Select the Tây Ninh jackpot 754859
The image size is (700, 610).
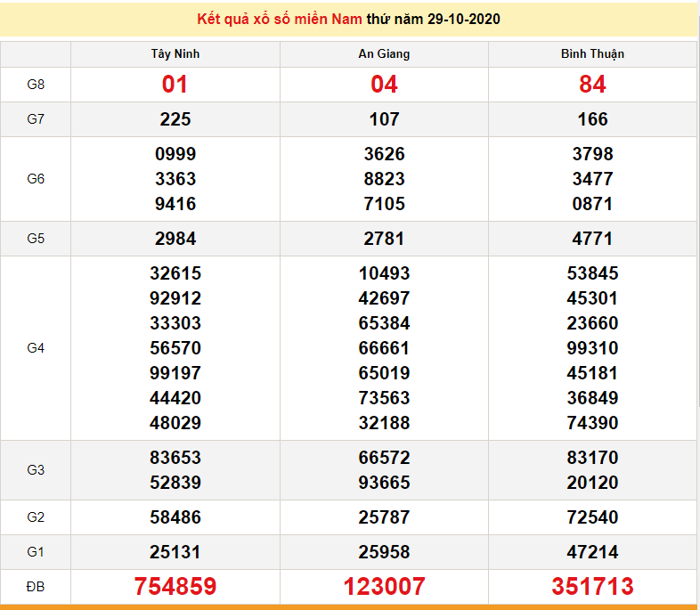click(x=175, y=586)
